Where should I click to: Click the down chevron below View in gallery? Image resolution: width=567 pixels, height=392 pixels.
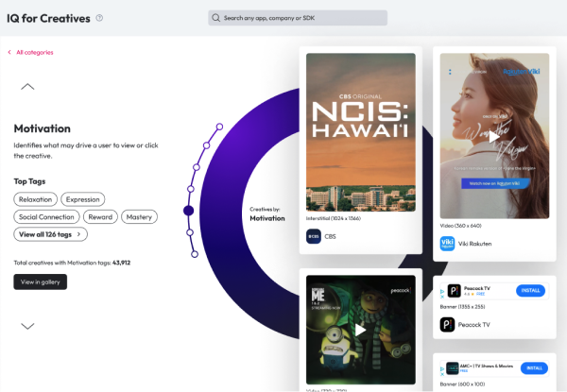27,326
